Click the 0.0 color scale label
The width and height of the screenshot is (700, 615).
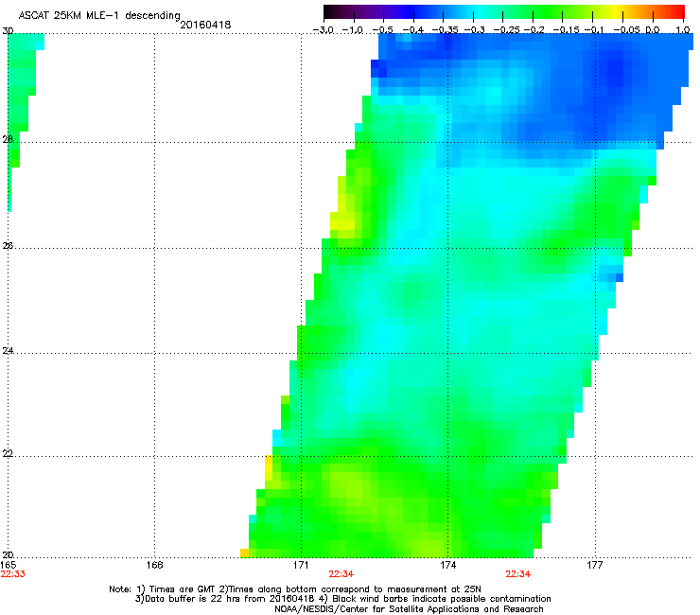[653, 30]
